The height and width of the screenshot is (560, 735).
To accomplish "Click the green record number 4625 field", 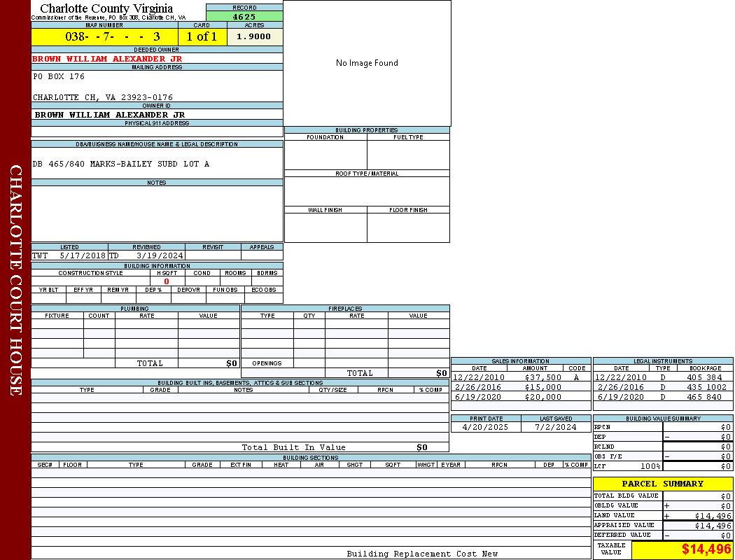I will point(244,16).
